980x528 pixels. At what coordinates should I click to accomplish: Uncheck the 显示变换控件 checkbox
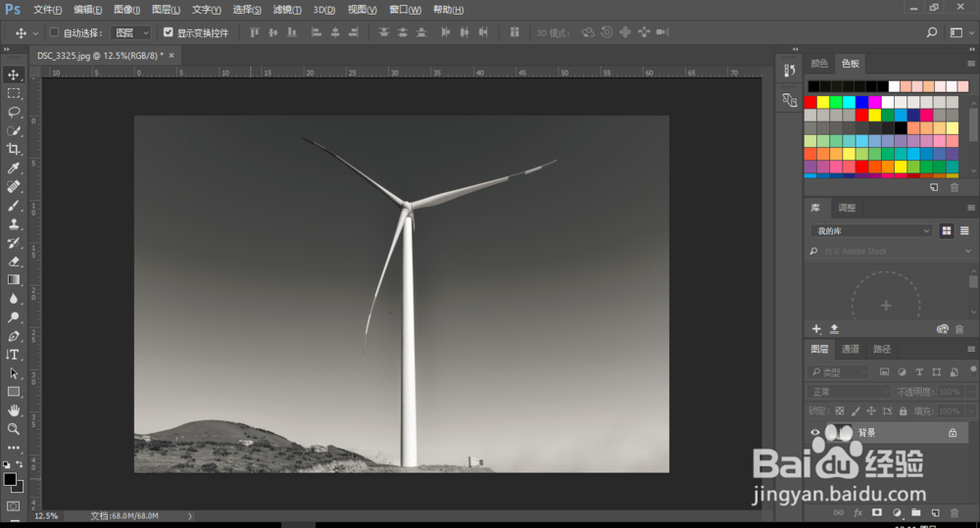pyautogui.click(x=169, y=32)
